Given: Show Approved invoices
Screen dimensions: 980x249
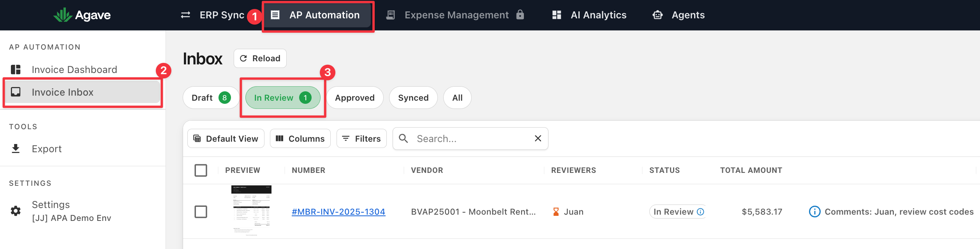Looking at the screenshot, I should [355, 98].
